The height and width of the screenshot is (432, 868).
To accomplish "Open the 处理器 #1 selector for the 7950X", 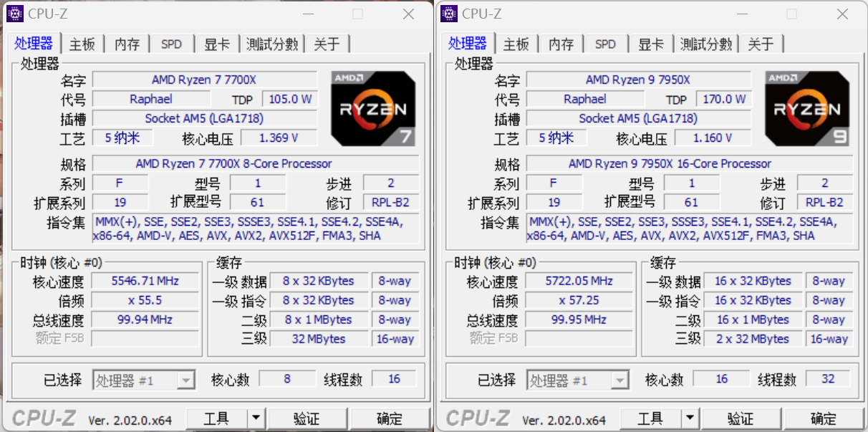I will (x=578, y=380).
